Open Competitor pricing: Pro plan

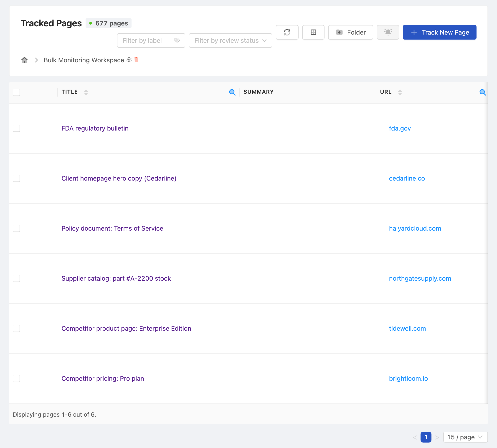click(103, 378)
